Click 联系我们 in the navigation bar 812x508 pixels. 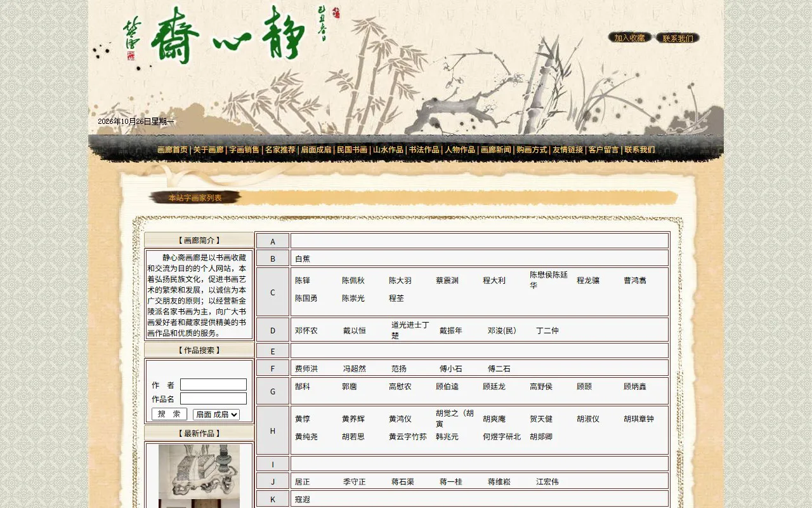pos(639,150)
